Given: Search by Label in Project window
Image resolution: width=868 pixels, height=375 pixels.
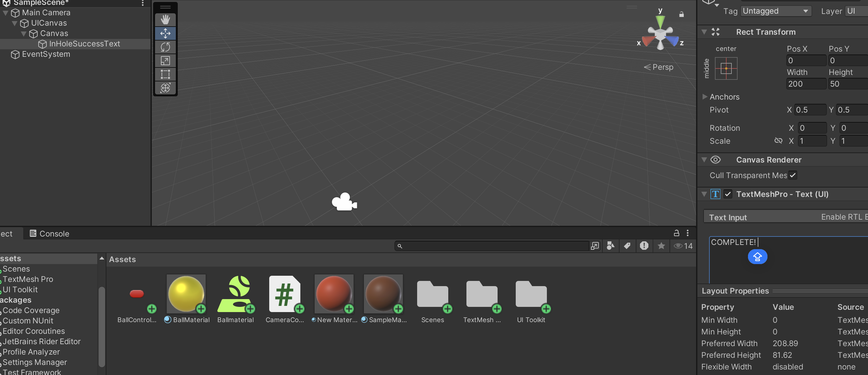Looking at the screenshot, I should click(627, 246).
